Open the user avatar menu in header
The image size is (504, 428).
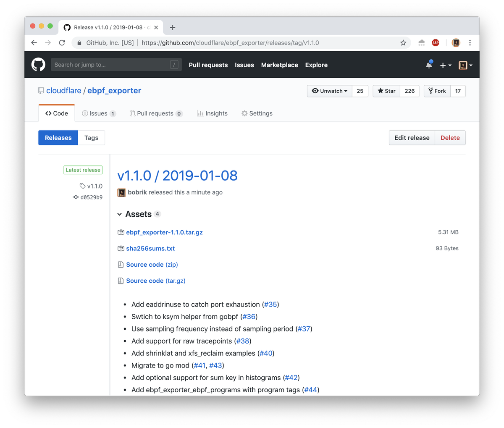(x=465, y=65)
